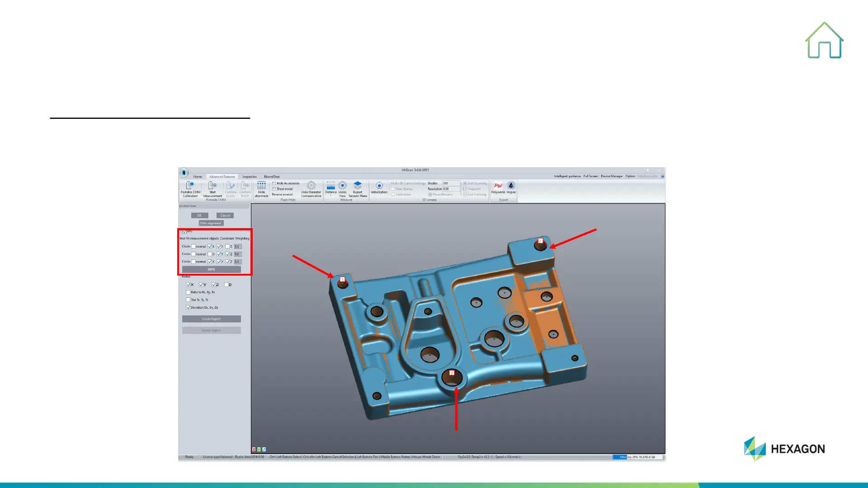Open the Hole alignment ribbon tool
The width and height of the screenshot is (868, 488).
coord(261,186)
